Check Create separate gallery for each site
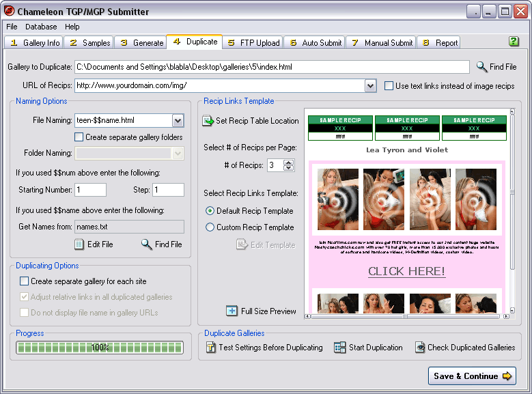The image size is (532, 394). (24, 281)
